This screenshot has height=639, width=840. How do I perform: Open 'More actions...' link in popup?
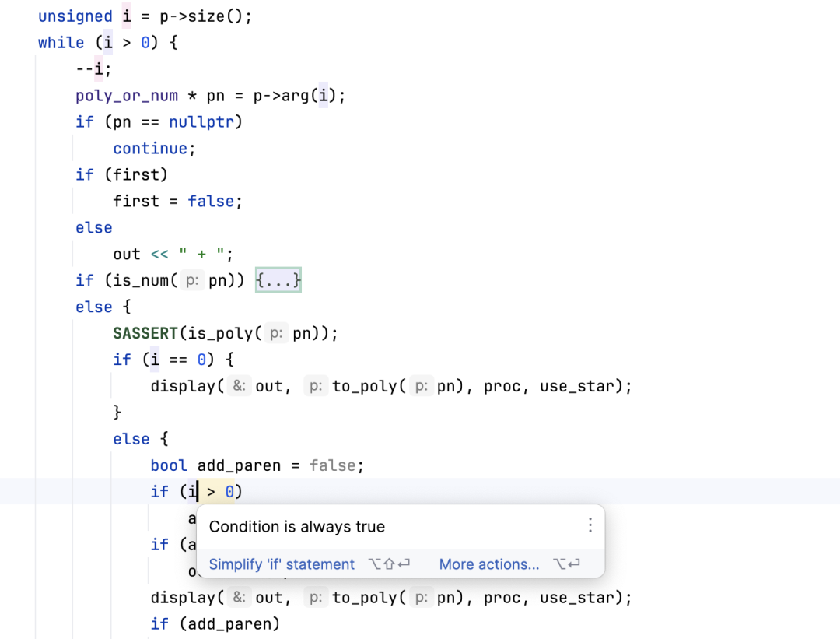tap(489, 564)
